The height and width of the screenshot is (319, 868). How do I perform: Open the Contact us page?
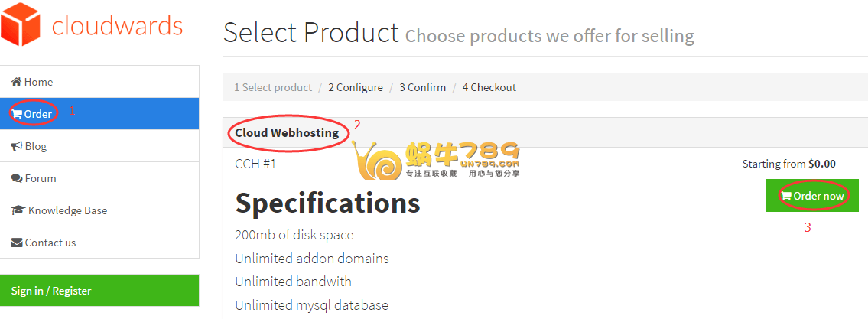(99, 243)
